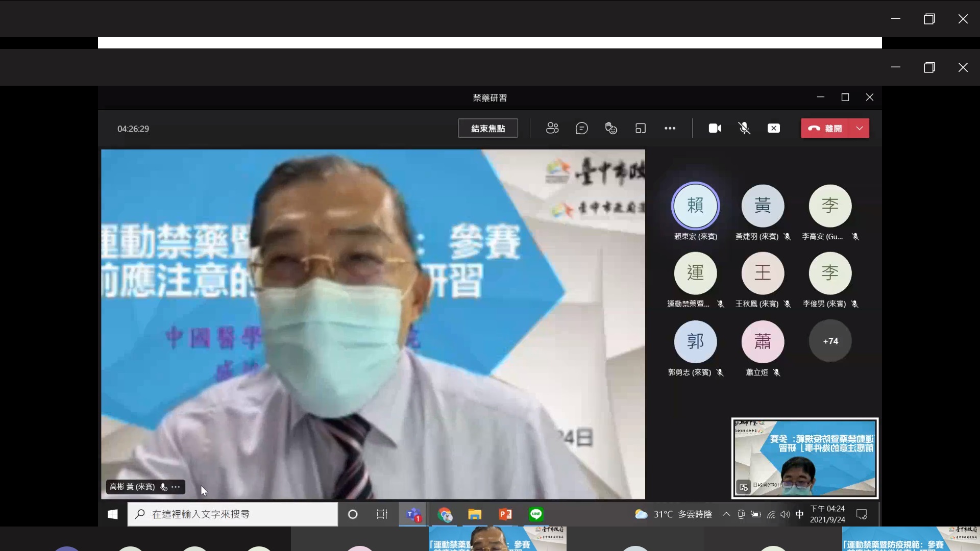
Task: Click the red 離開 leave button
Action: coord(825,129)
